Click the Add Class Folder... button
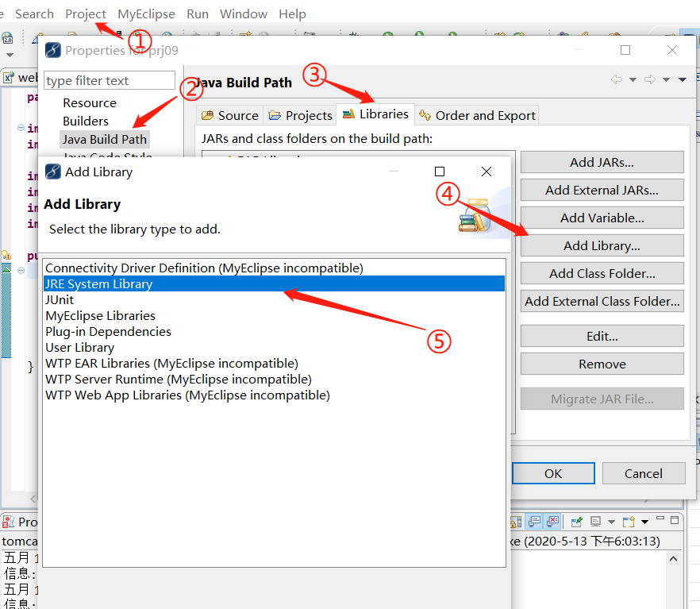This screenshot has height=609, width=700. click(602, 273)
